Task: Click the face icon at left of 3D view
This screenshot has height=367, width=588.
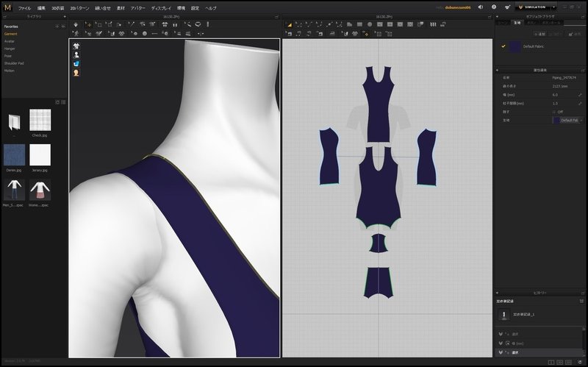Action: coord(76,73)
